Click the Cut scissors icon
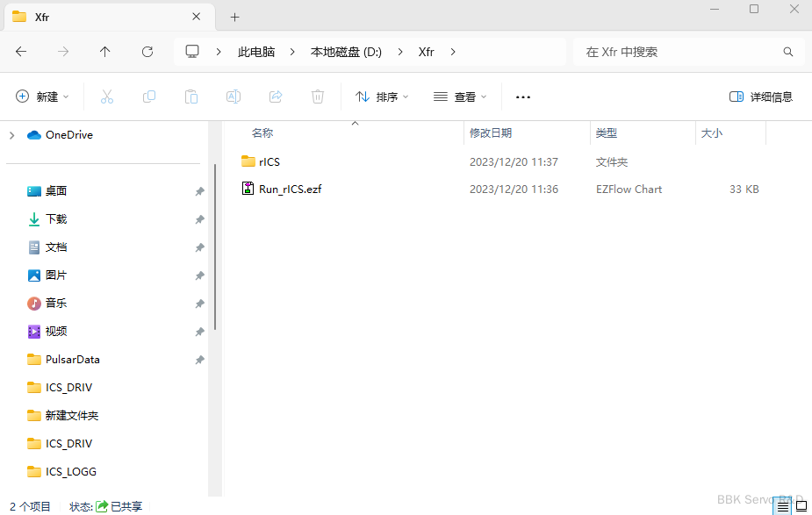Viewport: 812px width, 515px height. [x=107, y=97]
